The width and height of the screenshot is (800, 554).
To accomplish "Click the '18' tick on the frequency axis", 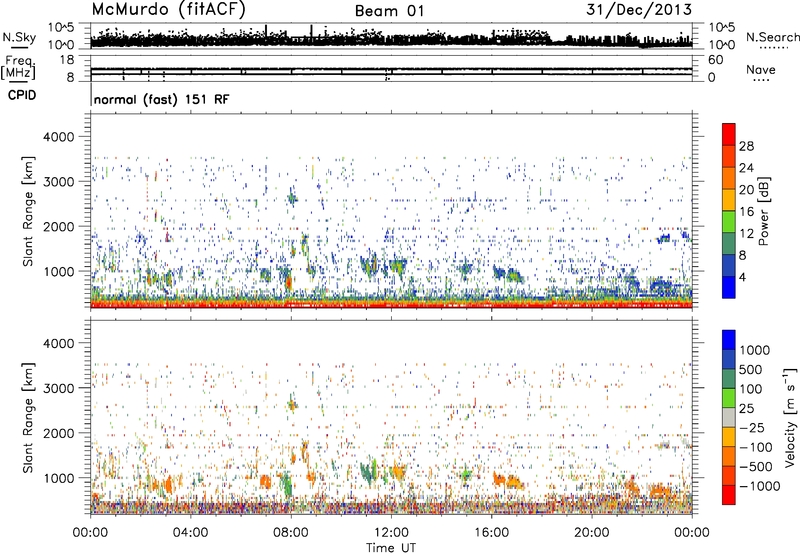I will [66, 60].
